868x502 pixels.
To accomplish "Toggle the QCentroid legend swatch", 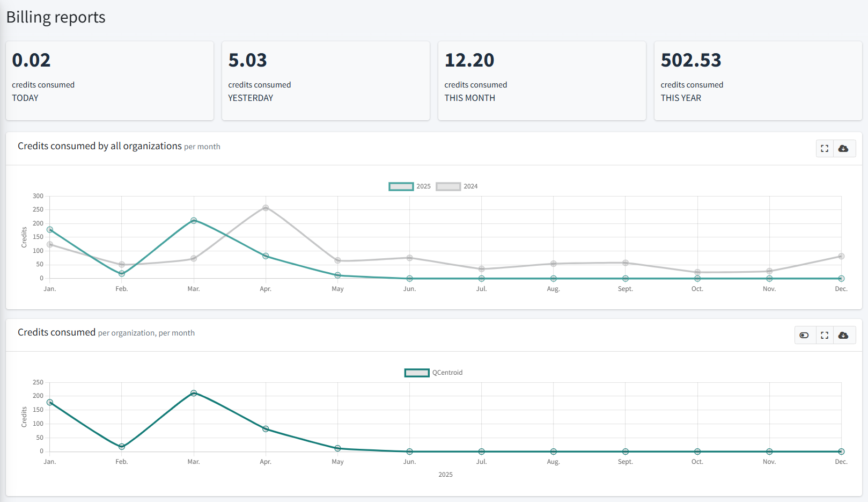I will [417, 373].
